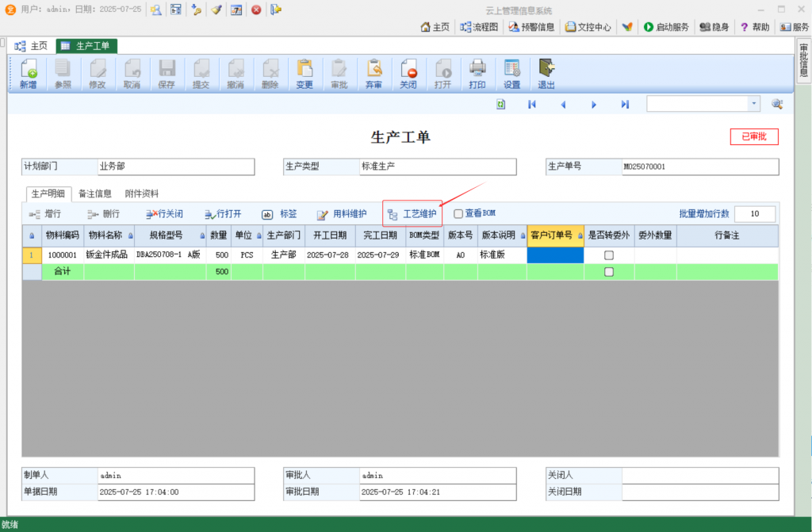This screenshot has height=532, width=812.
Task: Open 设置 (settings) from the toolbar
Action: point(511,74)
